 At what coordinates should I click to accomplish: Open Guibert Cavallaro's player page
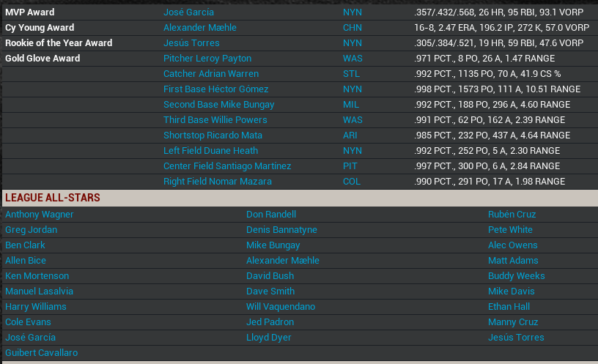pos(41,353)
